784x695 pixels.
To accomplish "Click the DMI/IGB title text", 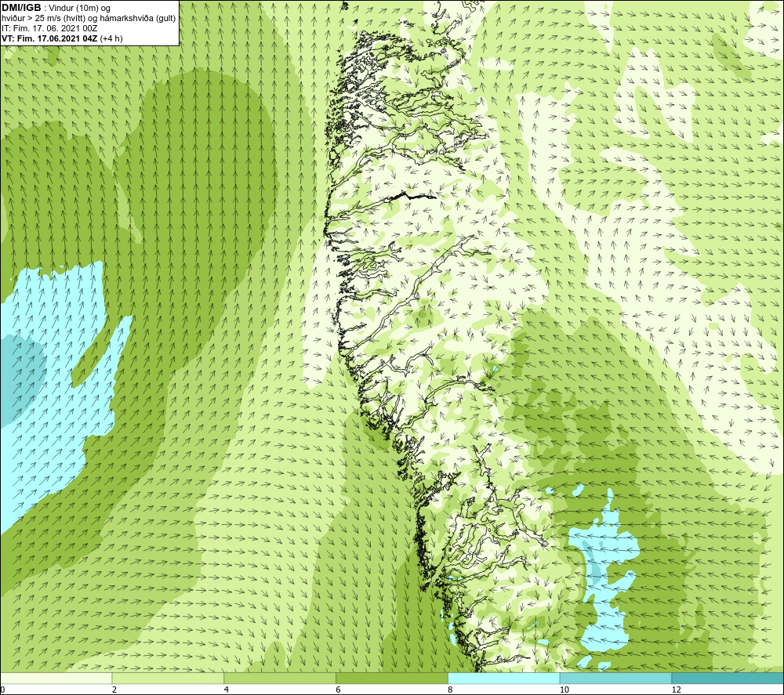I will tap(21, 8).
